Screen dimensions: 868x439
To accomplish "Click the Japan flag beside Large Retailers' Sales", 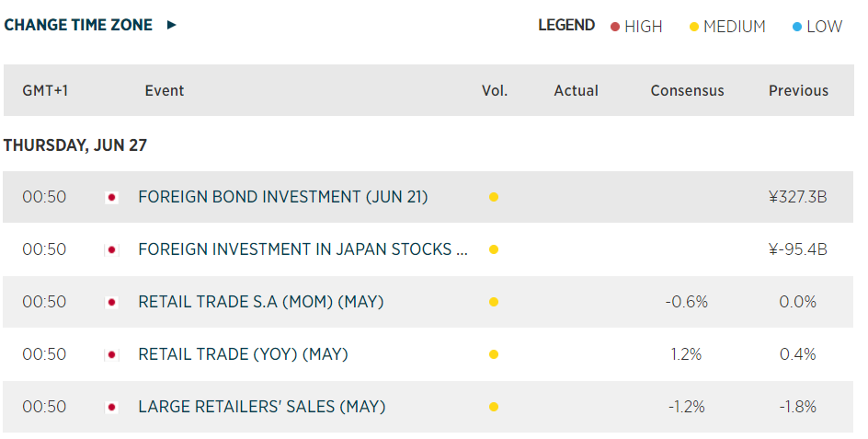I will tap(112, 407).
